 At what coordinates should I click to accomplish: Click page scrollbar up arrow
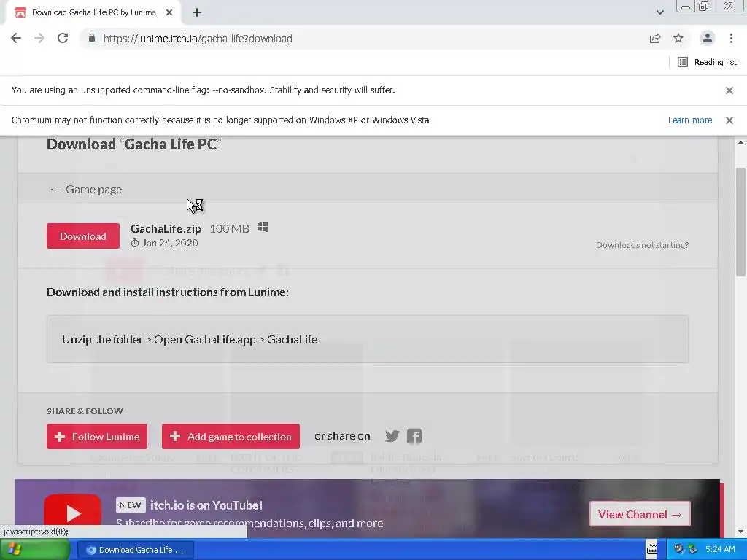pos(741,142)
